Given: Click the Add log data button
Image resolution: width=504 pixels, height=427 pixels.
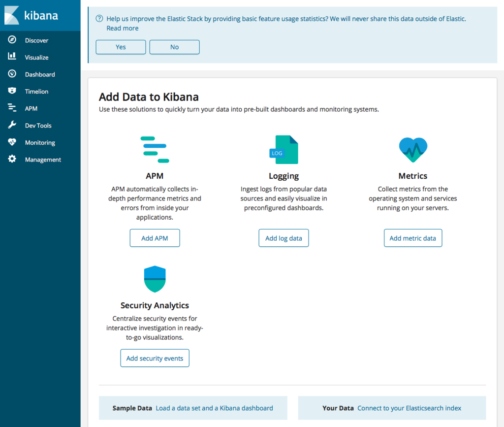Looking at the screenshot, I should pos(283,238).
